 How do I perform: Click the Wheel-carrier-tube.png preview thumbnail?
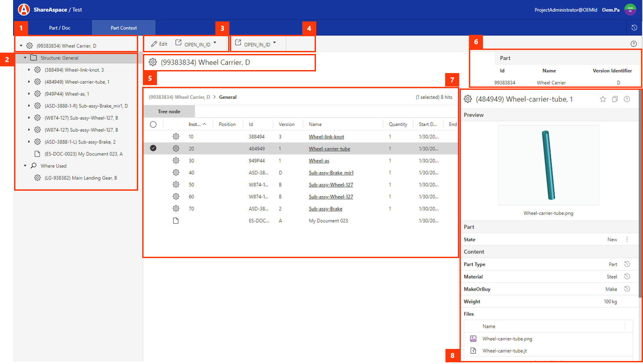[x=548, y=165]
